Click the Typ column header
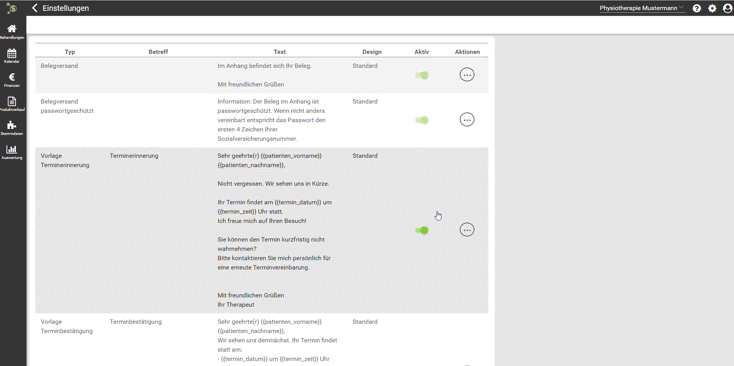 point(70,52)
